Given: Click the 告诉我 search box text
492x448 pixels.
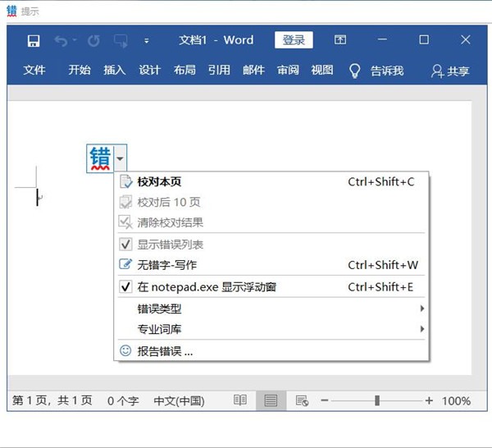Looking at the screenshot, I should [387, 71].
